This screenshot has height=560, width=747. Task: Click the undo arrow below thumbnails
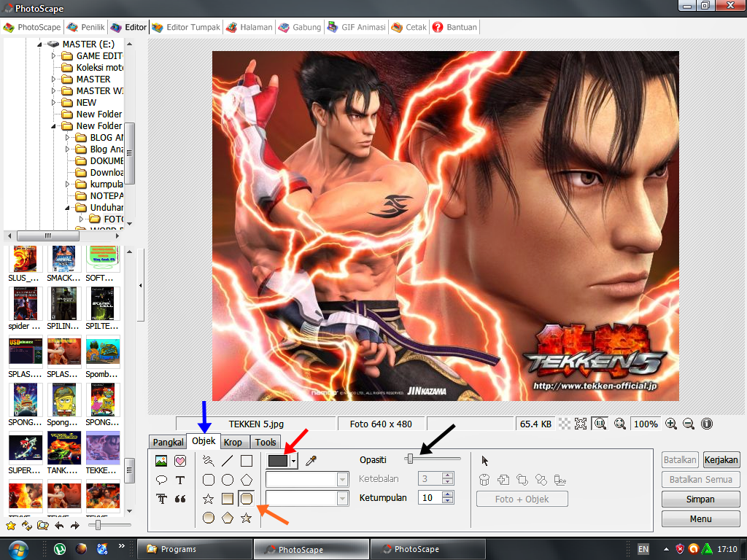point(59,525)
